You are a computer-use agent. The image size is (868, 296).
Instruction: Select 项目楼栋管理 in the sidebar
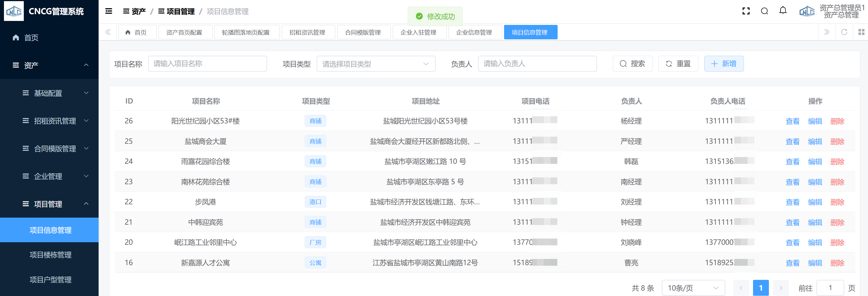50,255
